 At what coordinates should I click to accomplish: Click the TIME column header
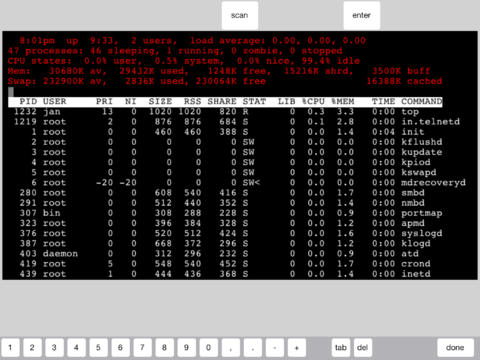coord(383,101)
